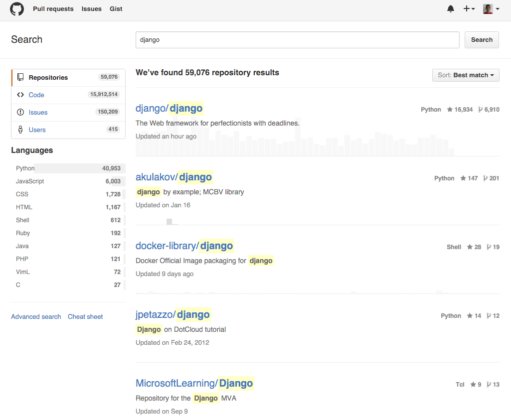Click the 15,912,514 Code count badge

tap(104, 95)
